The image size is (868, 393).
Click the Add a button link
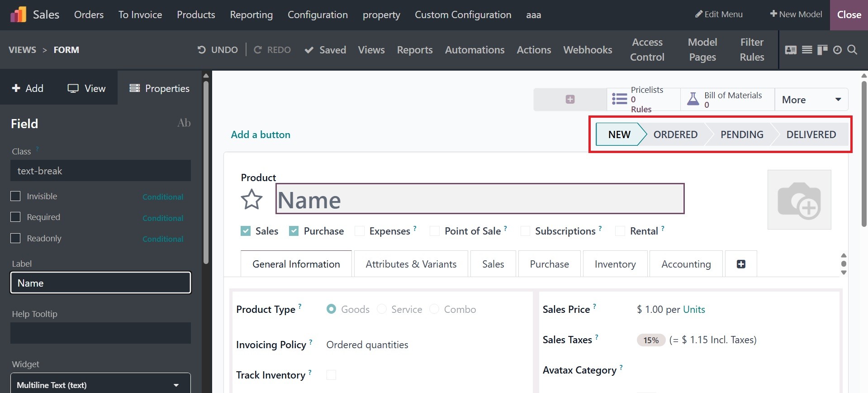coord(261,134)
